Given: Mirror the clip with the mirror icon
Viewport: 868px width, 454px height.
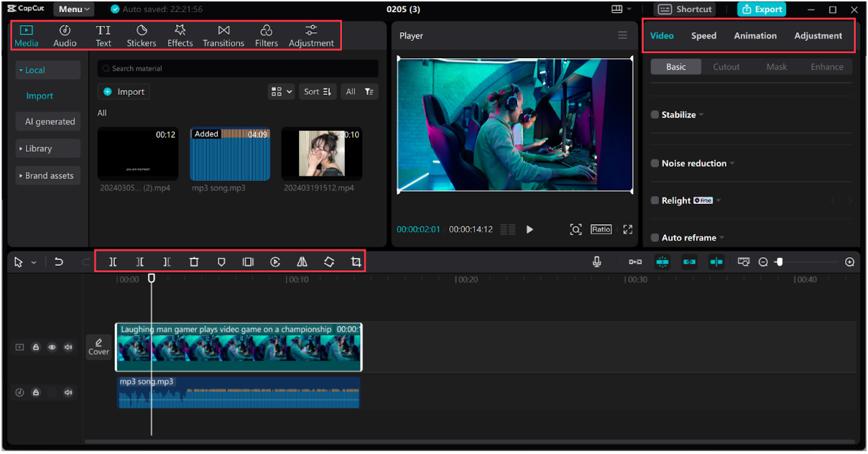Looking at the screenshot, I should (x=303, y=262).
